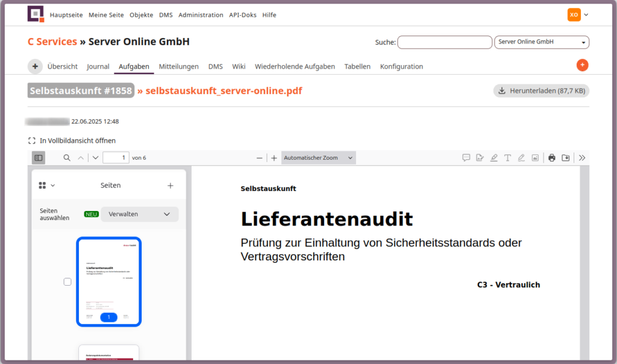Toggle the PDF sidebar
Image resolution: width=617 pixels, height=364 pixels.
click(39, 158)
